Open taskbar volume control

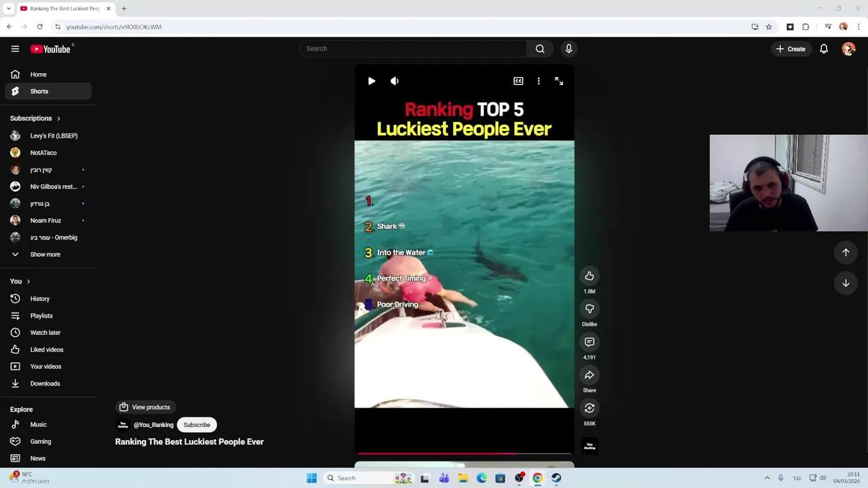(x=823, y=478)
